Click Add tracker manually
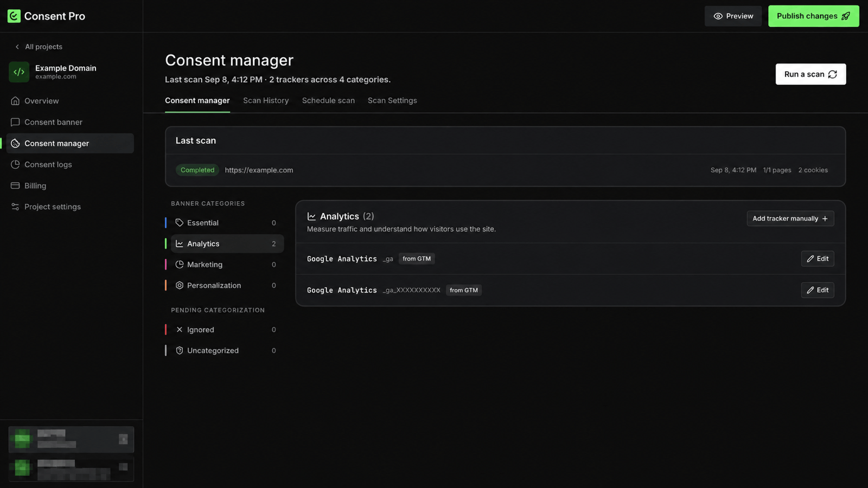Image resolution: width=868 pixels, height=488 pixels. pyautogui.click(x=790, y=219)
